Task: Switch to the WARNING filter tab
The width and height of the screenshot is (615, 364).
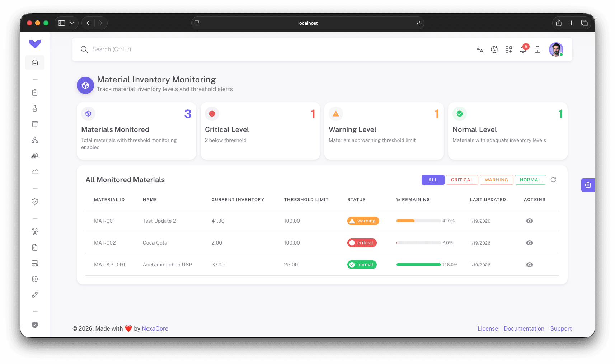Action: [x=496, y=180]
